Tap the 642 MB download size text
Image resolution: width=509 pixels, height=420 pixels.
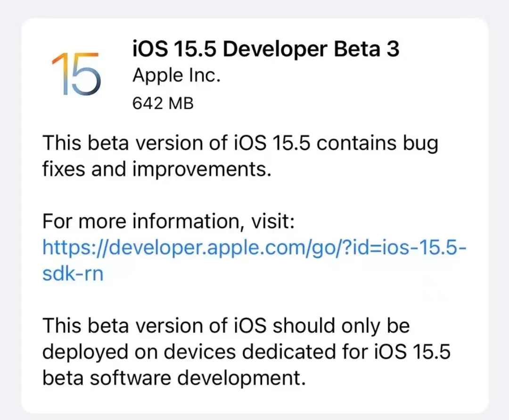(x=163, y=103)
